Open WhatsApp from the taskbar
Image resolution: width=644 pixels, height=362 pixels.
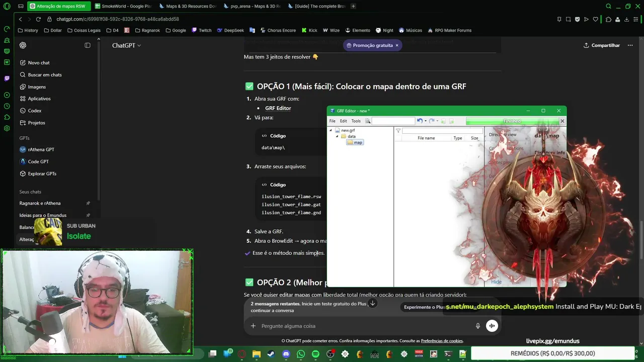[x=301, y=354]
